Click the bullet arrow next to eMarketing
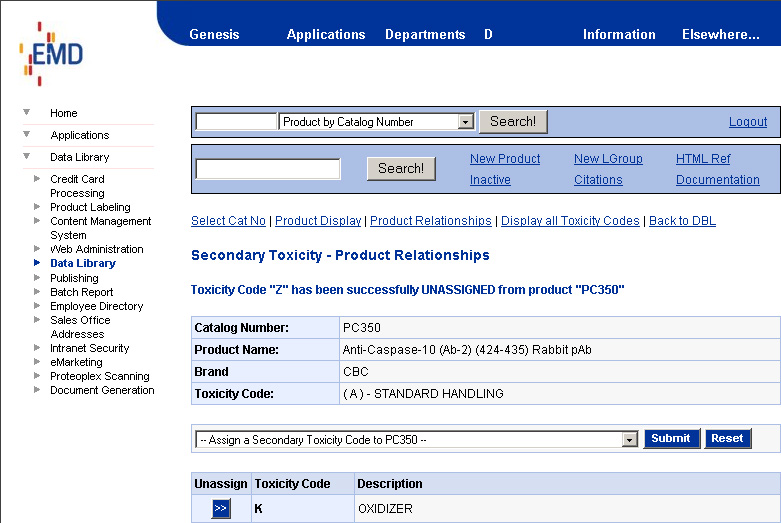The height and width of the screenshot is (523, 781). point(38,362)
